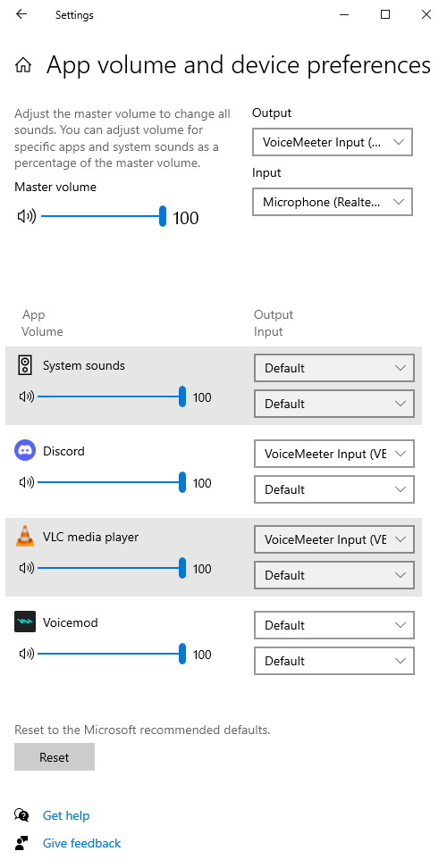This screenshot has width=447, height=868.
Task: Reset to Microsoft recommended defaults
Action: (x=55, y=756)
